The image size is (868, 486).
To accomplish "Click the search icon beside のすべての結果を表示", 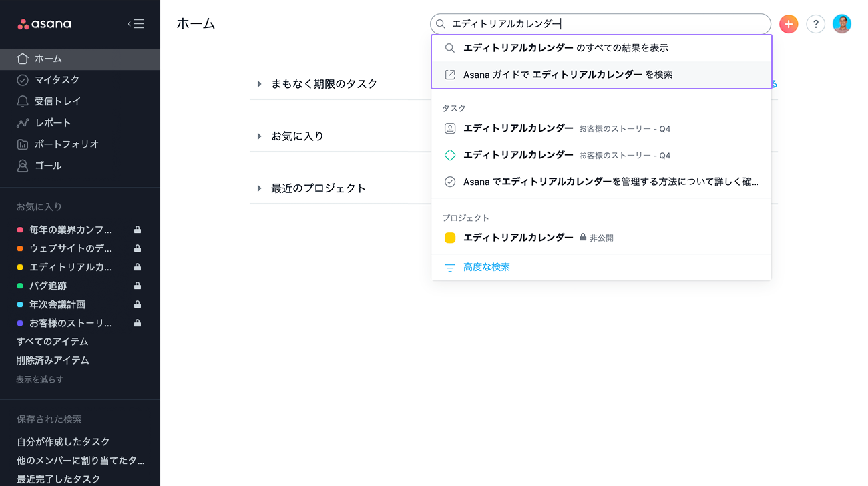I will pos(450,48).
